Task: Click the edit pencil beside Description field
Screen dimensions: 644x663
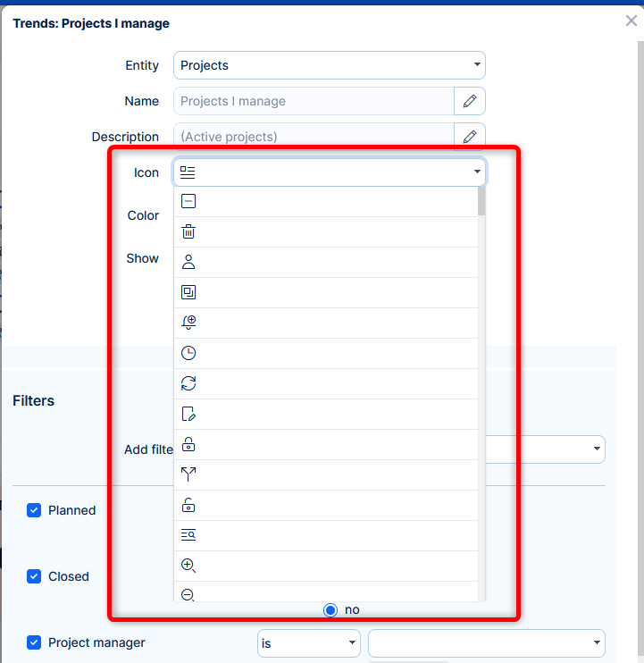Action: click(x=470, y=137)
